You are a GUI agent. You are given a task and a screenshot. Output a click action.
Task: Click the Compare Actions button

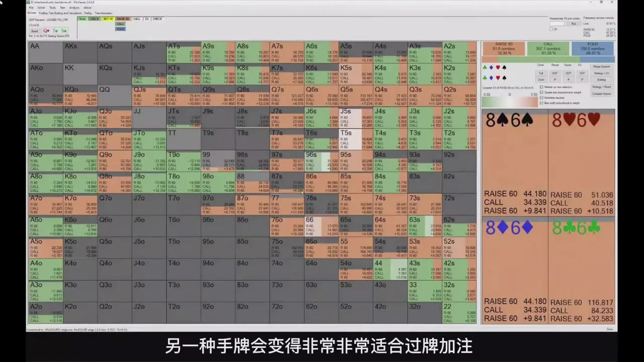click(601, 94)
